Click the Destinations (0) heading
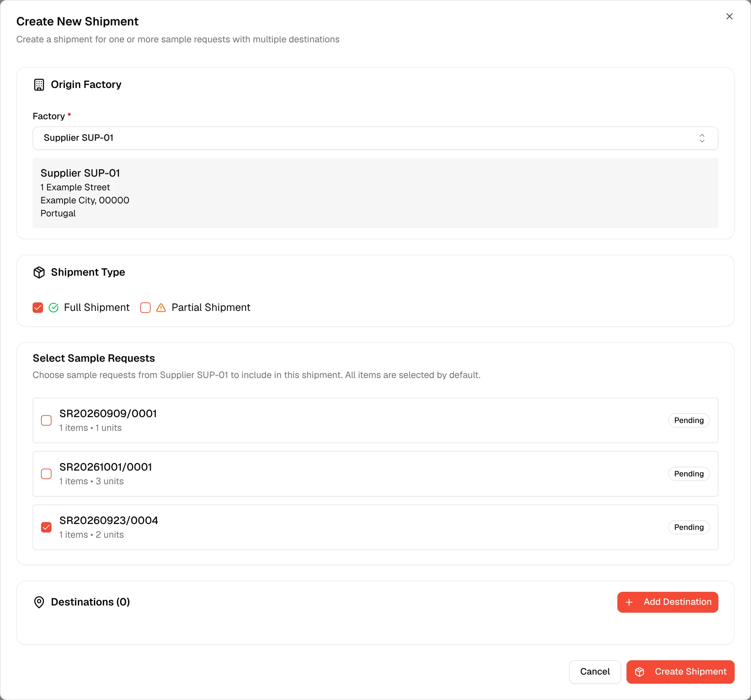 coord(90,602)
